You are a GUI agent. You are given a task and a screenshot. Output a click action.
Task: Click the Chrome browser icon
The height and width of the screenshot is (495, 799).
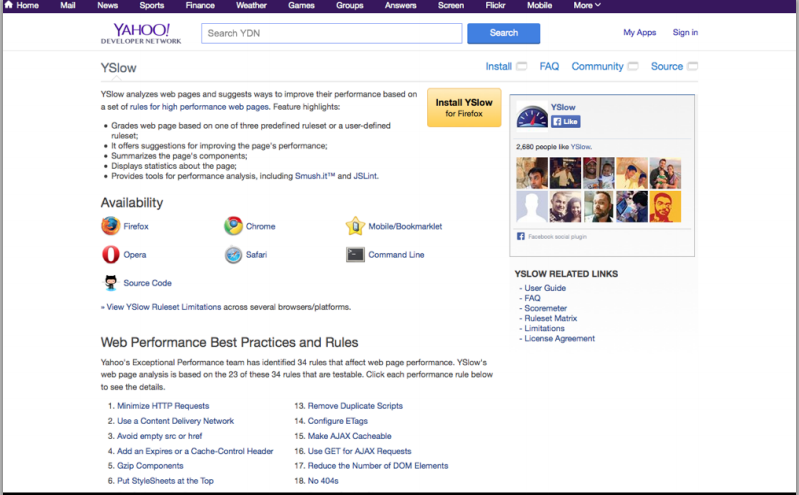coord(233,226)
